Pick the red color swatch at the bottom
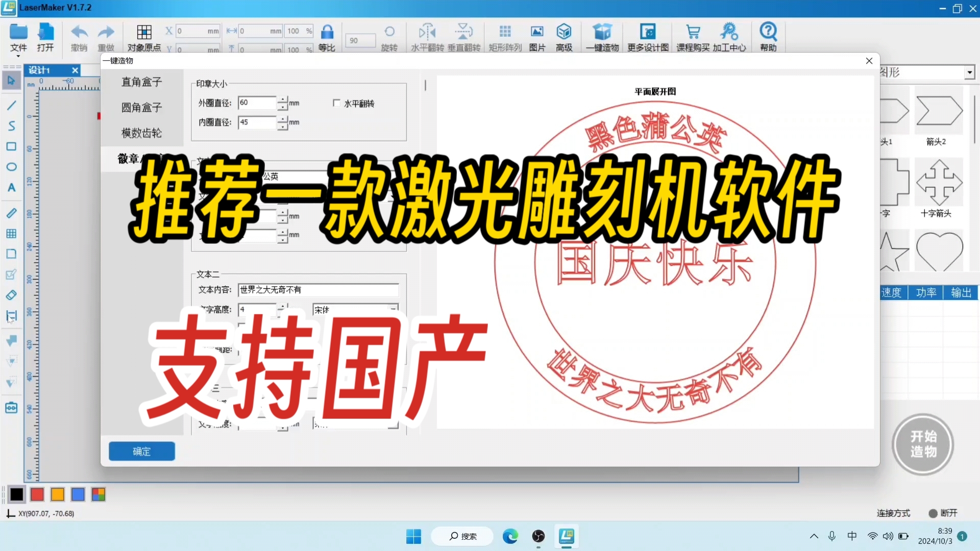The image size is (980, 551). (x=37, y=494)
